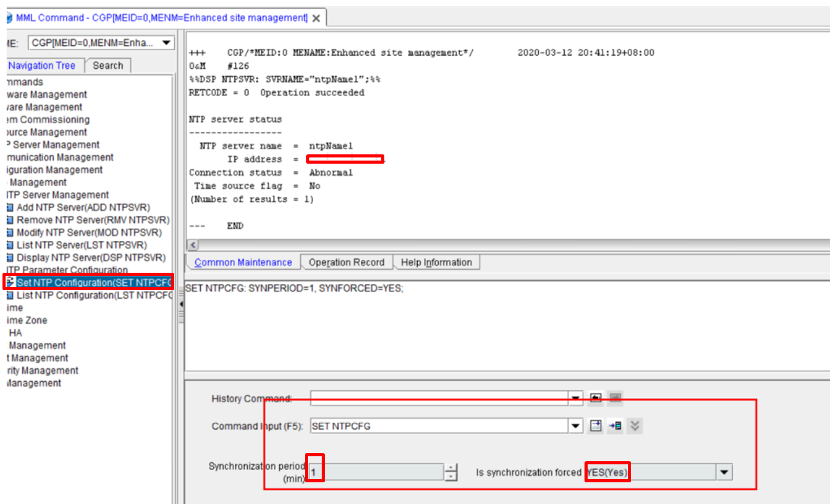Screen dimensions: 830x504
Task: Open the HA tree node
Action: (x=15, y=333)
